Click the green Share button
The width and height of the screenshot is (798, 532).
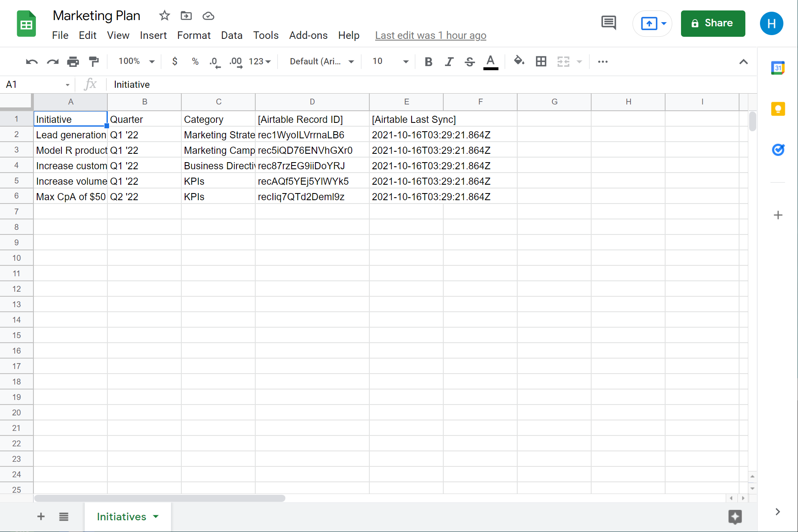tap(712, 23)
